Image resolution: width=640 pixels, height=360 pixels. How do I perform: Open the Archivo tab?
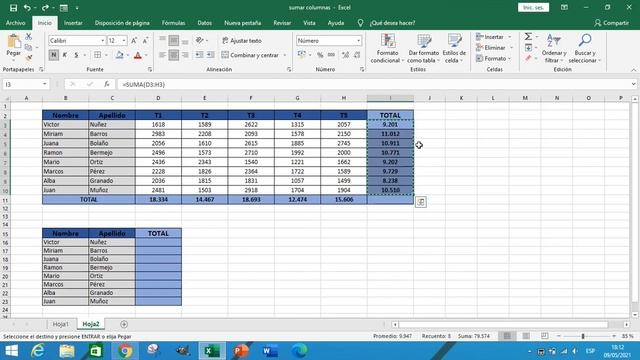[x=15, y=23]
